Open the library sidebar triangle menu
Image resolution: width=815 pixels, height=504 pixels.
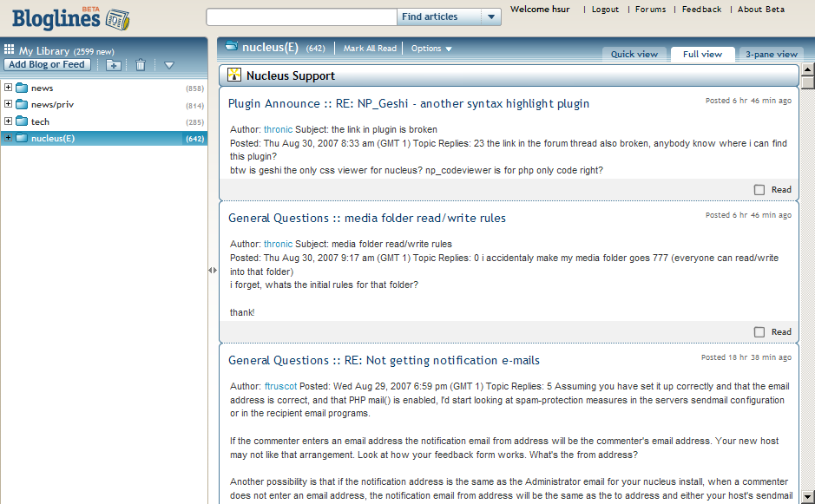pyautogui.click(x=168, y=65)
